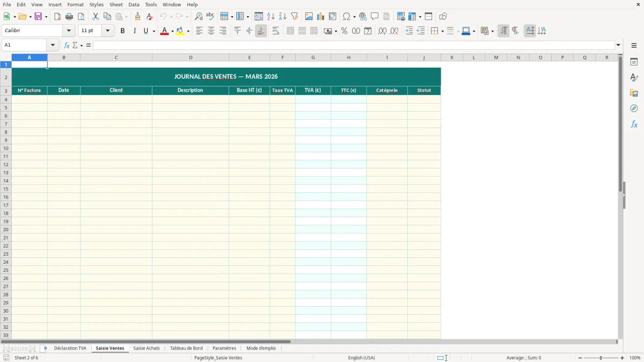Image resolution: width=644 pixels, height=362 pixels.
Task: Toggle right-to-left text direction
Action: (x=515, y=31)
